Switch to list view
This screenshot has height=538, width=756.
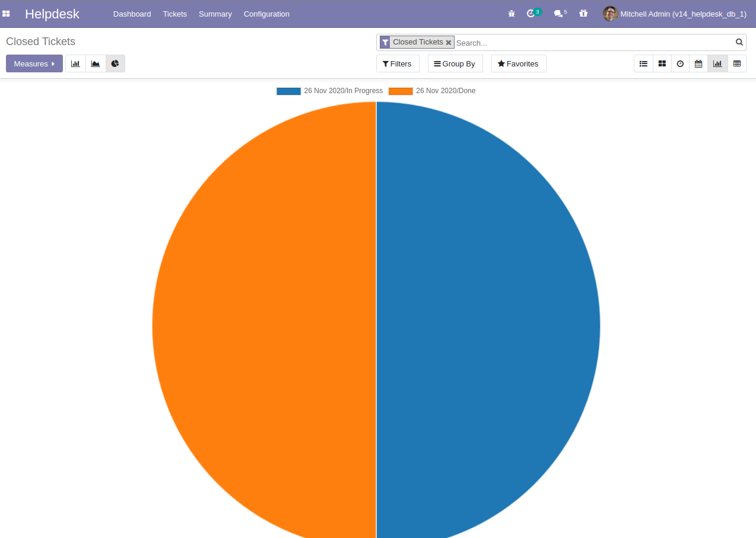(x=643, y=63)
